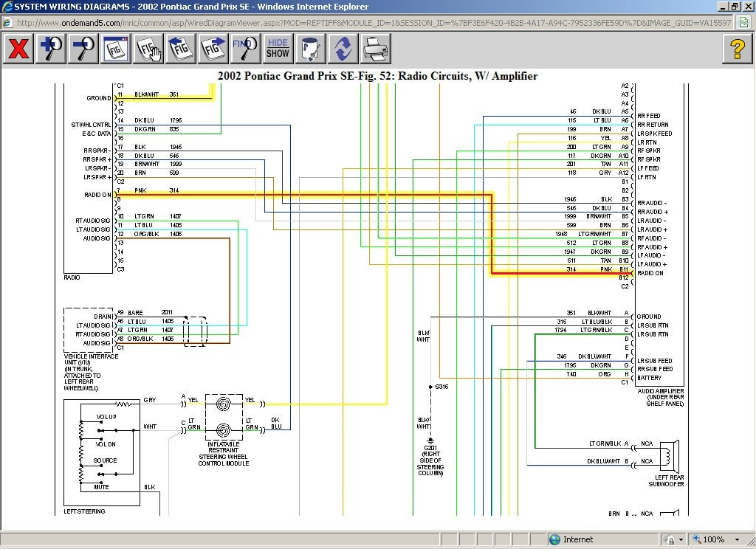Click the highlighted PNK 314 wire label at radio

pos(157,190)
